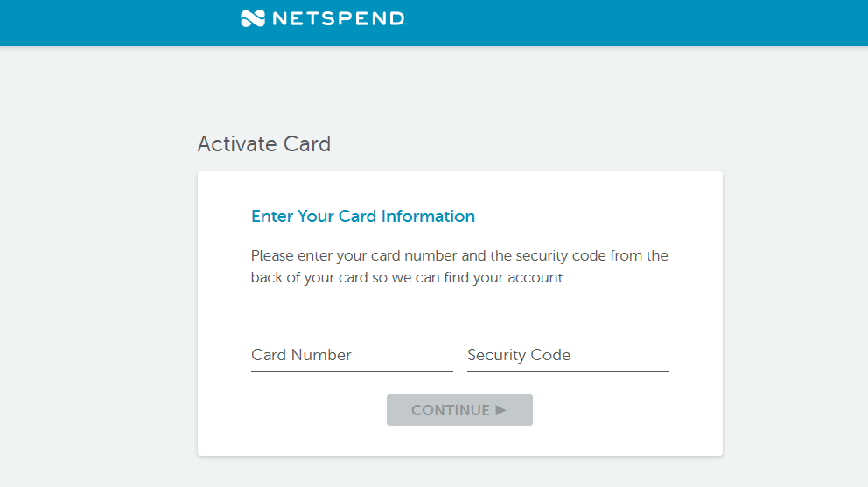868x487 pixels.
Task: Click the Activate Card page heading
Action: [x=264, y=144]
